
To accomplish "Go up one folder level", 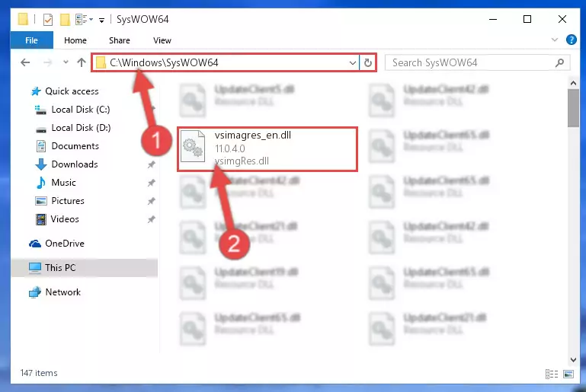I will point(81,62).
